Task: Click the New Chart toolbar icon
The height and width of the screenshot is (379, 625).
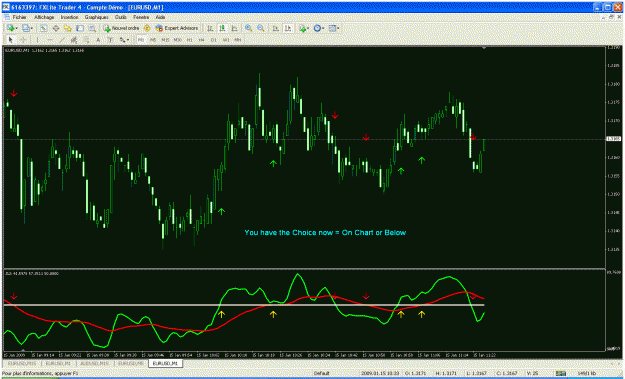Action: pyautogui.click(x=10, y=28)
